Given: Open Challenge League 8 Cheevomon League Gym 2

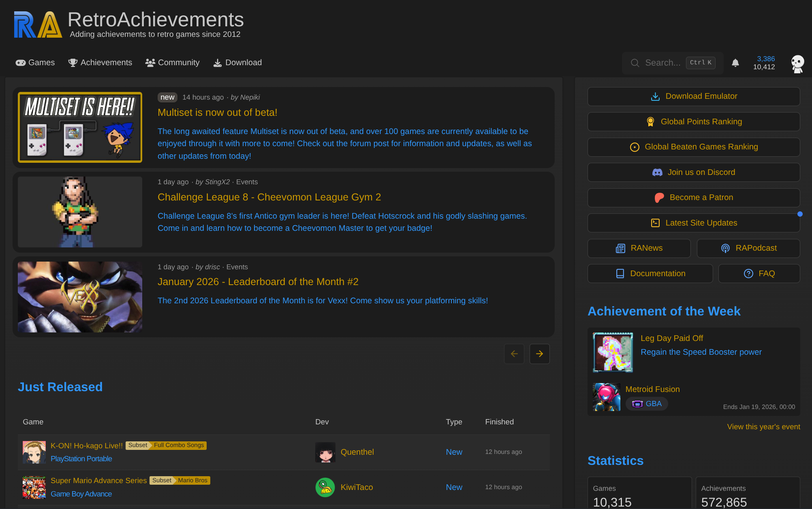Looking at the screenshot, I should 269,197.
